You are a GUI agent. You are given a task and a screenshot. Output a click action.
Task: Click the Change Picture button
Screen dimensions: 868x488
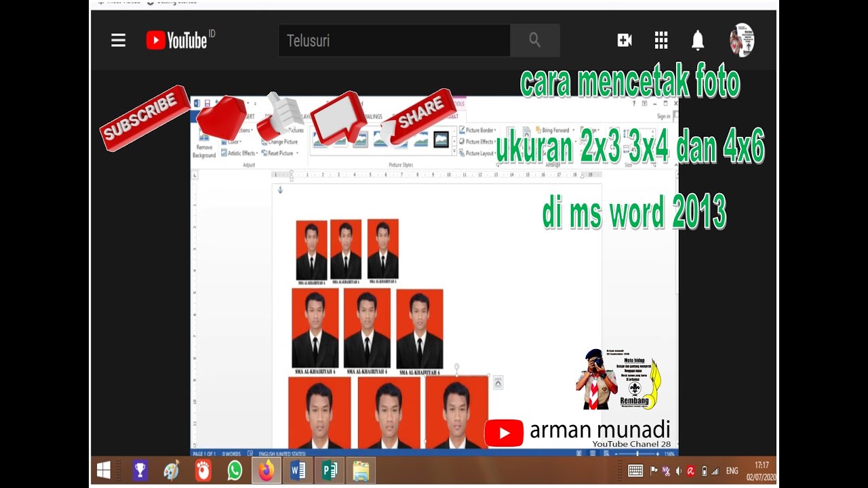[280, 142]
